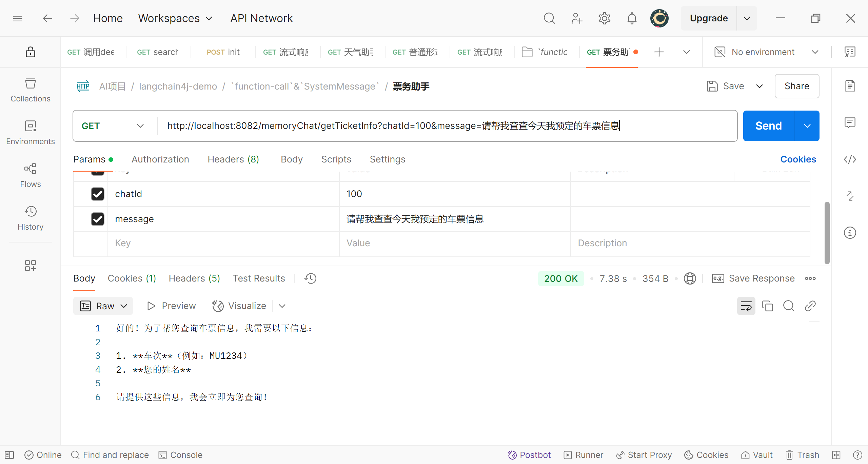Screen dimensions: 868x464
Task: Toggle the select-all params checkbox
Action: [x=98, y=173]
